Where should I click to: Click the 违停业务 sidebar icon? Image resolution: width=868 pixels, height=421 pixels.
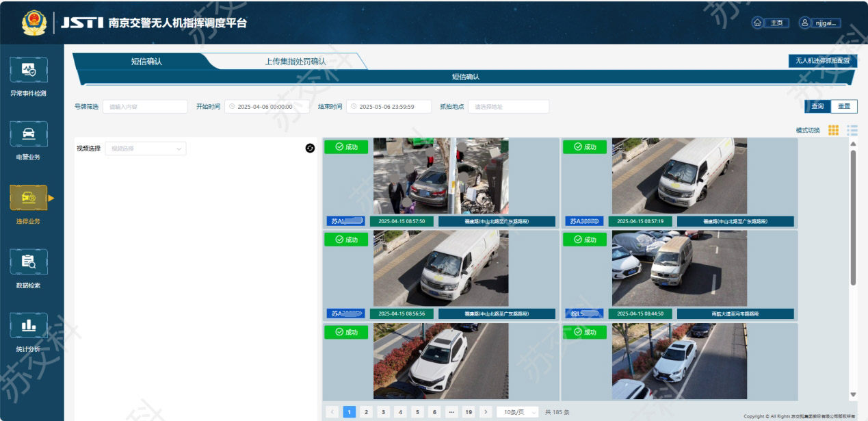(29, 198)
